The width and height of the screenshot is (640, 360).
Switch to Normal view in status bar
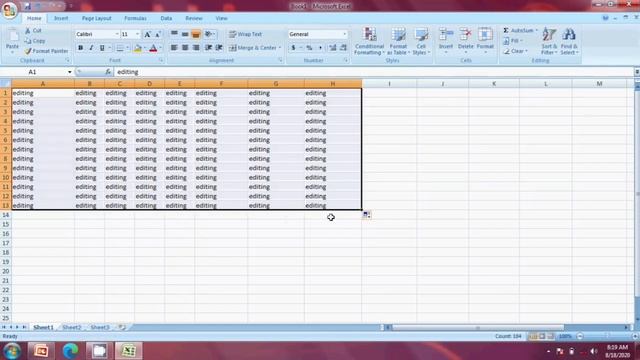(x=533, y=336)
